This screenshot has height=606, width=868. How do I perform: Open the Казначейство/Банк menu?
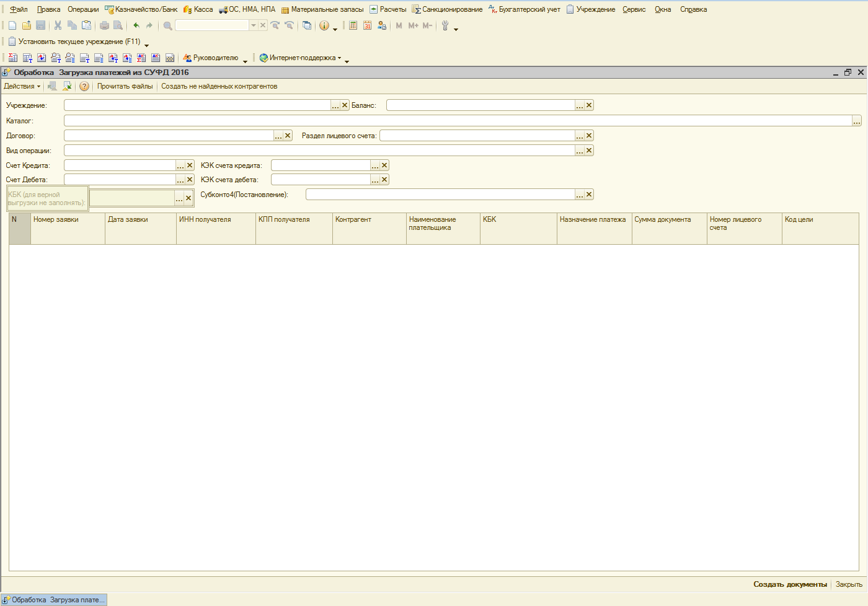(141, 9)
